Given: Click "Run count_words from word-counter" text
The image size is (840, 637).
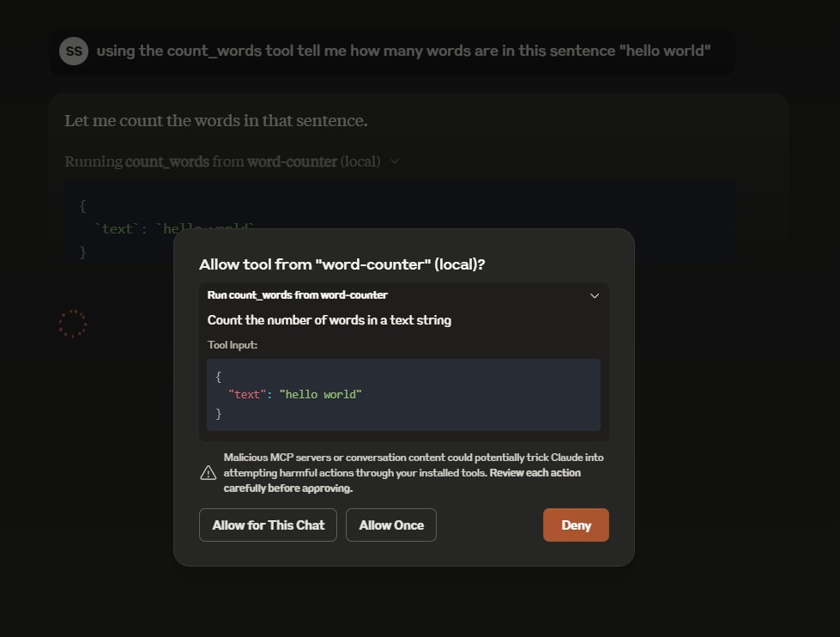Looking at the screenshot, I should point(298,295).
